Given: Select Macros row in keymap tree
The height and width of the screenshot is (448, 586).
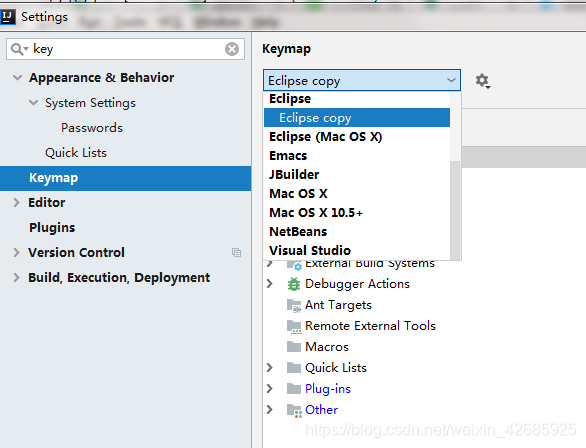Looking at the screenshot, I should pos(327,347).
